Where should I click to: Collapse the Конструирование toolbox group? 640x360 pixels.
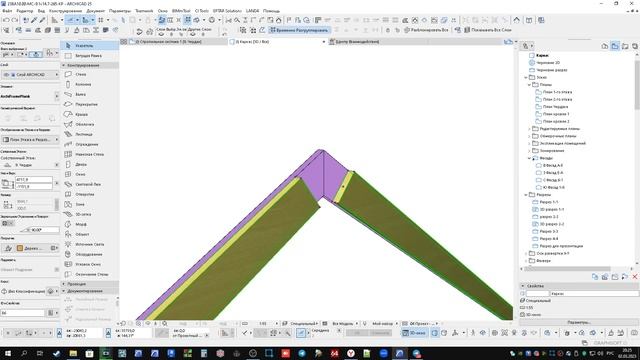click(x=64, y=65)
